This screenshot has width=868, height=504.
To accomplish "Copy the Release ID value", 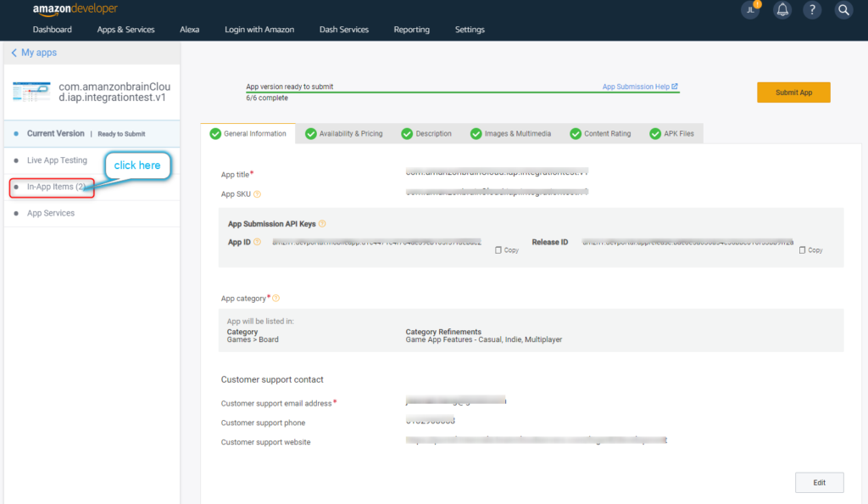I will pyautogui.click(x=810, y=250).
